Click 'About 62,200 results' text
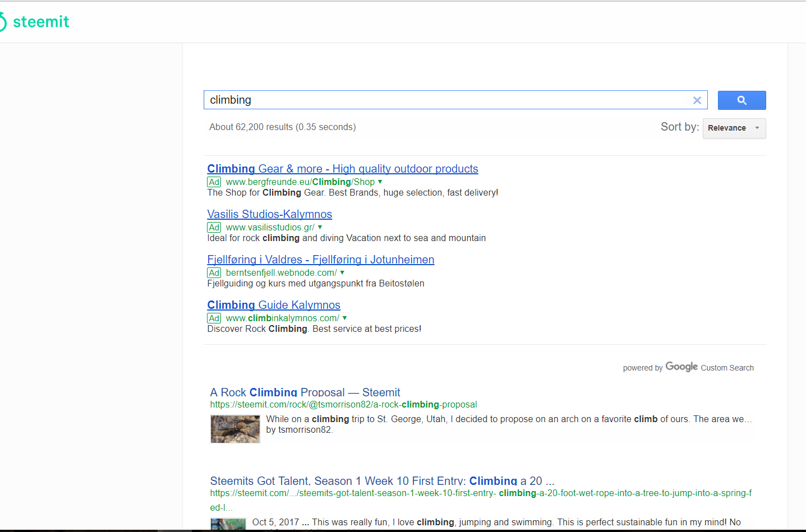Viewport: 806px width, 532px height. 283,127
